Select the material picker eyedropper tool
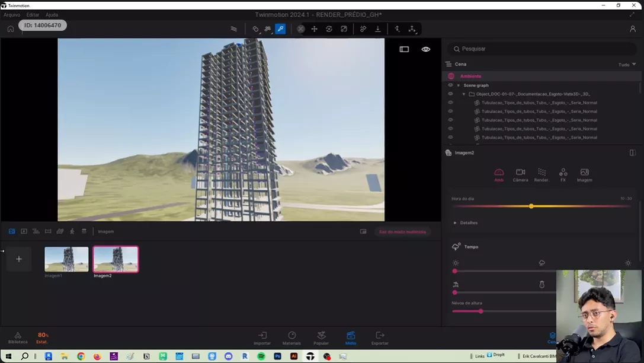 pyautogui.click(x=280, y=28)
